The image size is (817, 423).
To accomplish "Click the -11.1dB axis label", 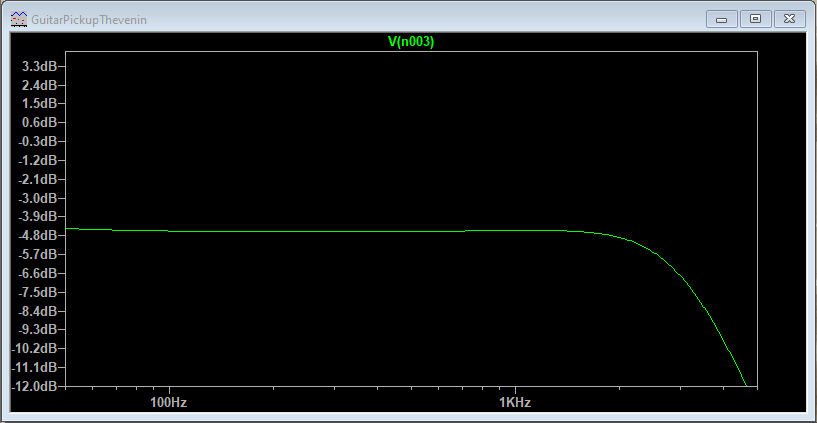I will 35,368.
